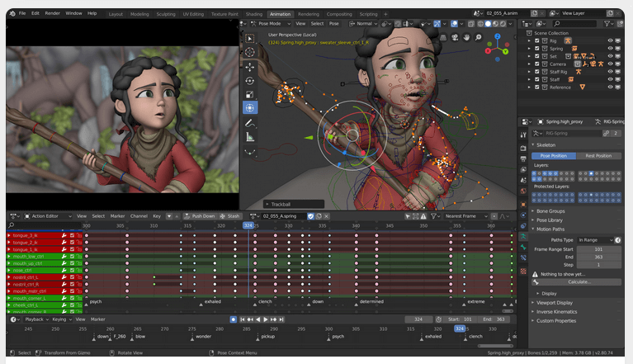Toggle auto keying record button

click(x=234, y=319)
